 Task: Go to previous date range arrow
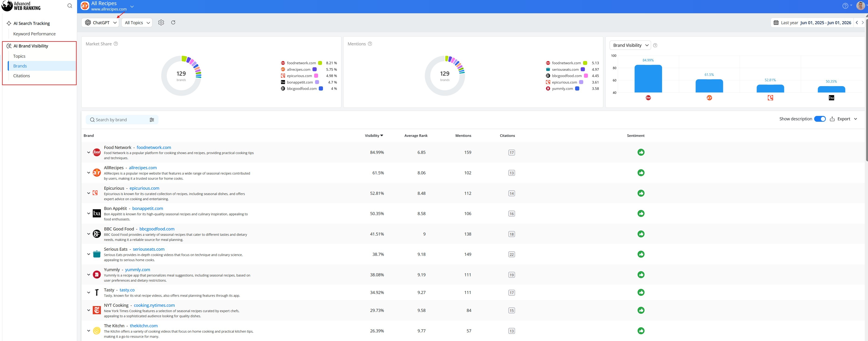tap(857, 23)
